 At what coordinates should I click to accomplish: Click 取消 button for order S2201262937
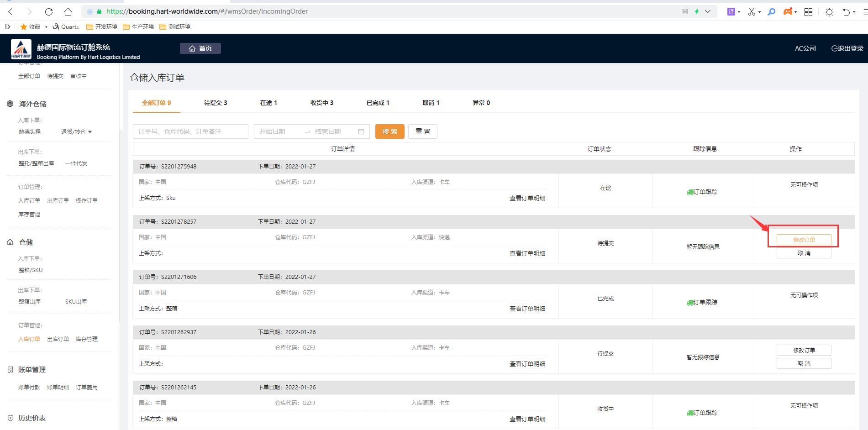click(x=804, y=363)
